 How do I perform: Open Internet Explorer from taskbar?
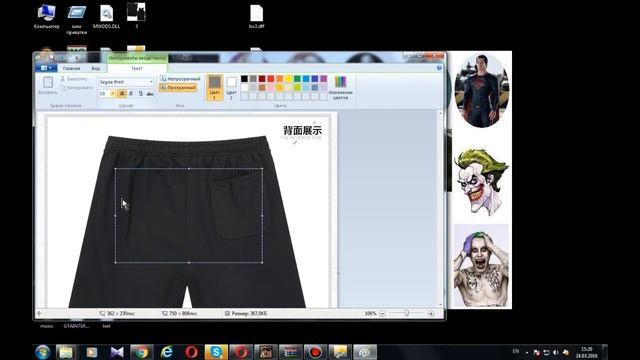pyautogui.click(x=167, y=352)
